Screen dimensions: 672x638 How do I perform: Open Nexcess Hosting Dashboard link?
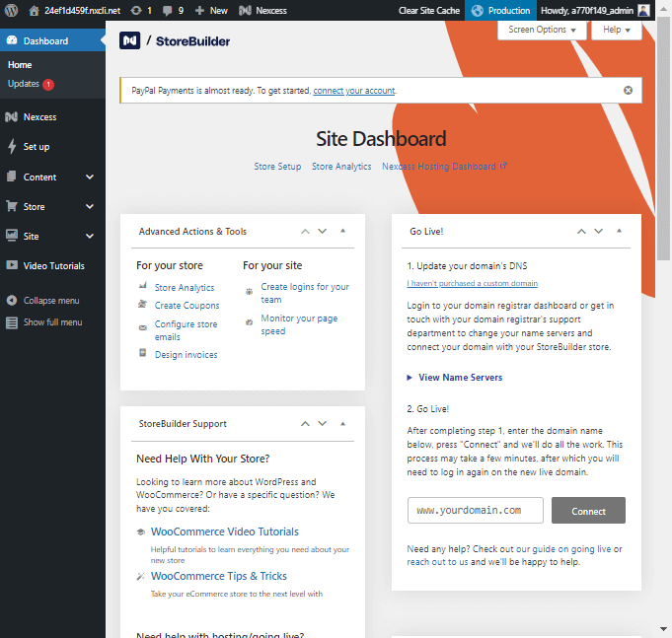coord(444,166)
